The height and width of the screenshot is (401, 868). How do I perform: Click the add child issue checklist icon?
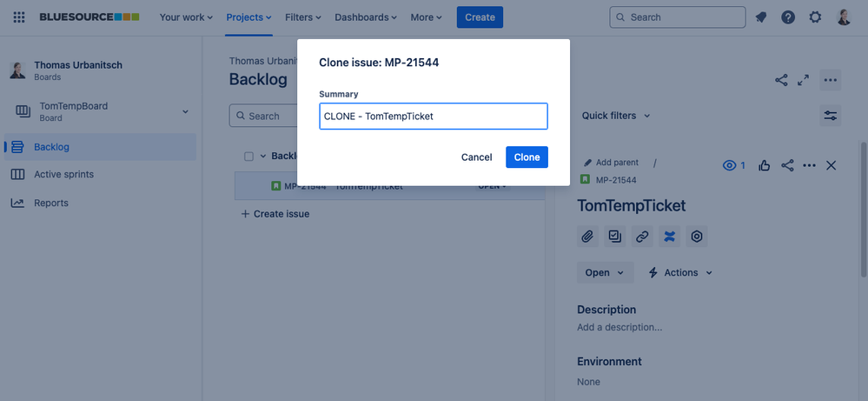click(x=614, y=237)
